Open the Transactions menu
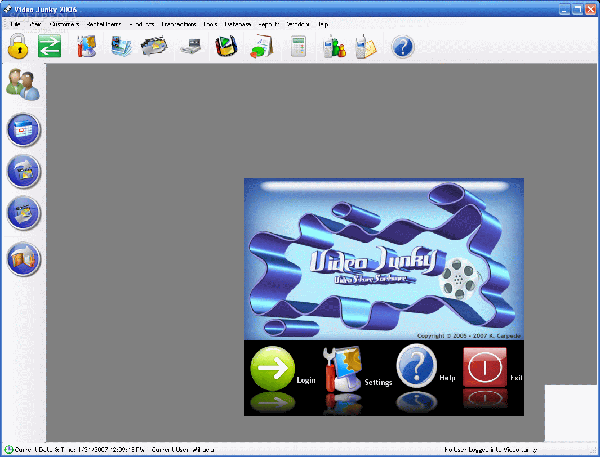Screen dimensions: 600x457 179,24
